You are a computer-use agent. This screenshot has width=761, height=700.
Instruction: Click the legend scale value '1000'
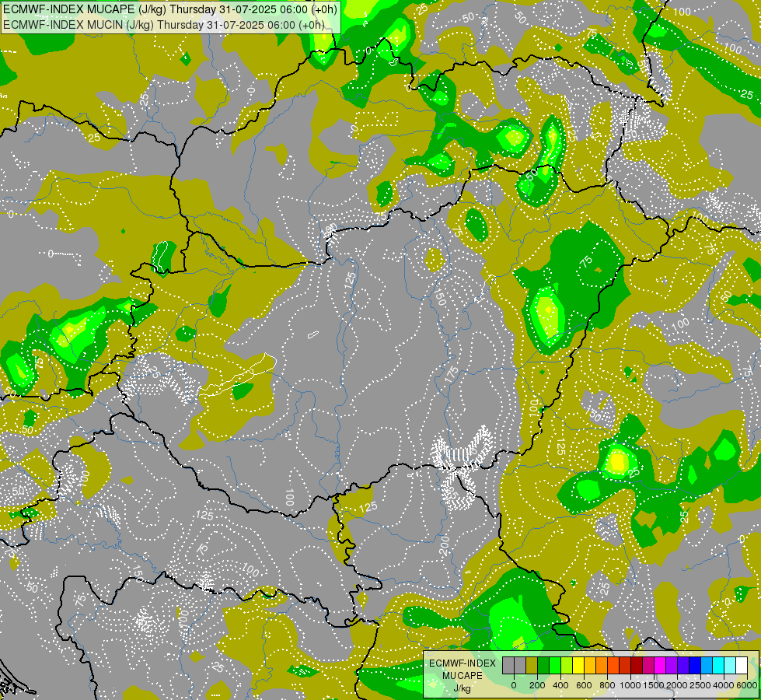pyautogui.click(x=630, y=685)
